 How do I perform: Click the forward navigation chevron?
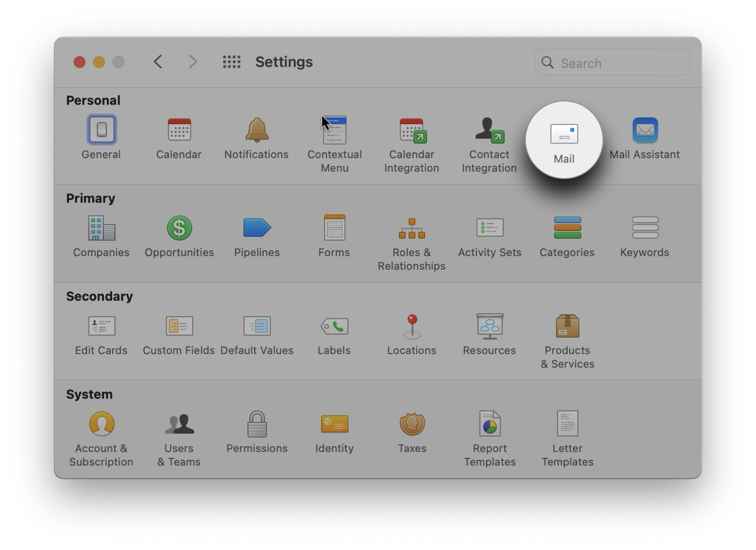pos(193,62)
